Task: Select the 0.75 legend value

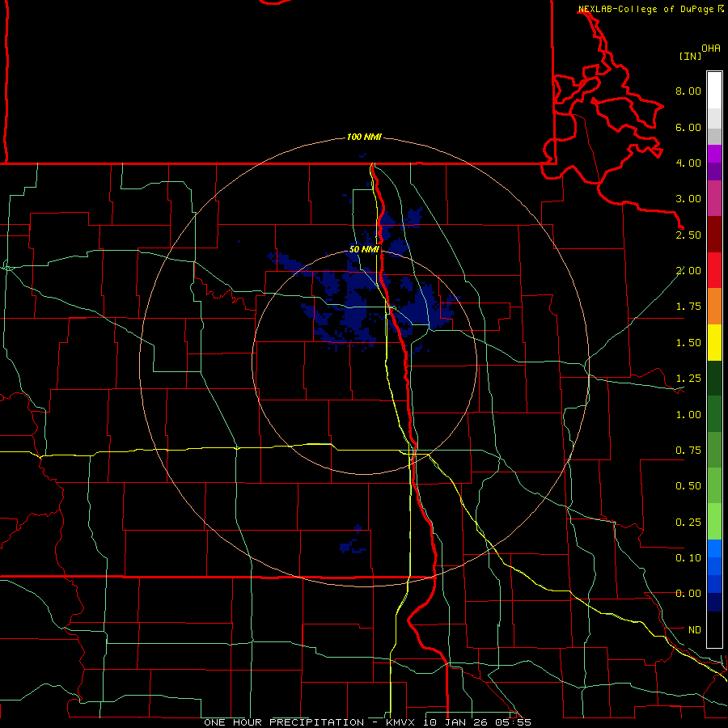Action: tap(688, 451)
